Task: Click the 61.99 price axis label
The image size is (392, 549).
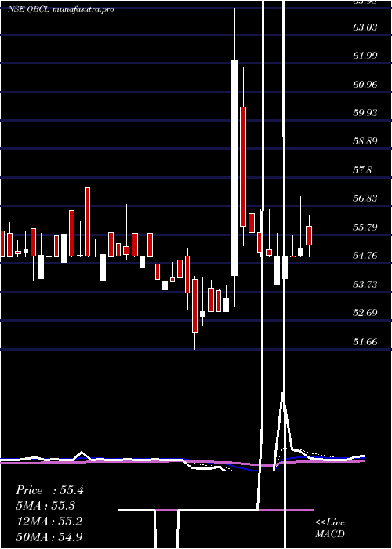Action: coord(365,56)
